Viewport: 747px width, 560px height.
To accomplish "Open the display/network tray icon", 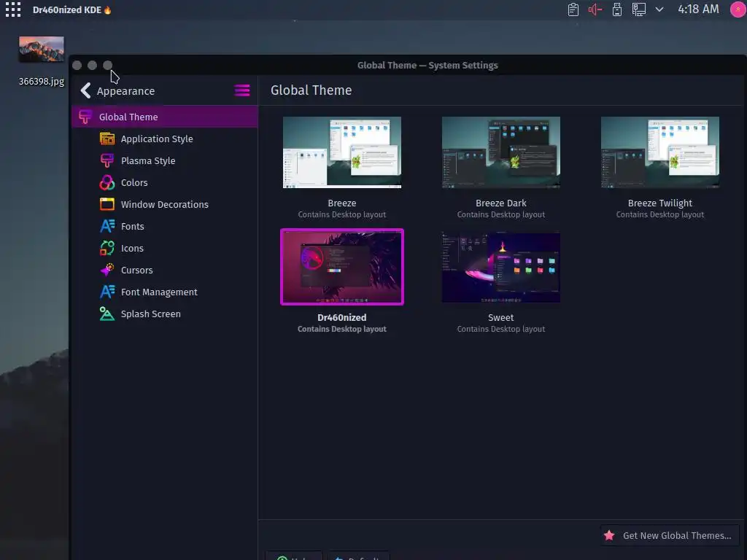I will (638, 9).
